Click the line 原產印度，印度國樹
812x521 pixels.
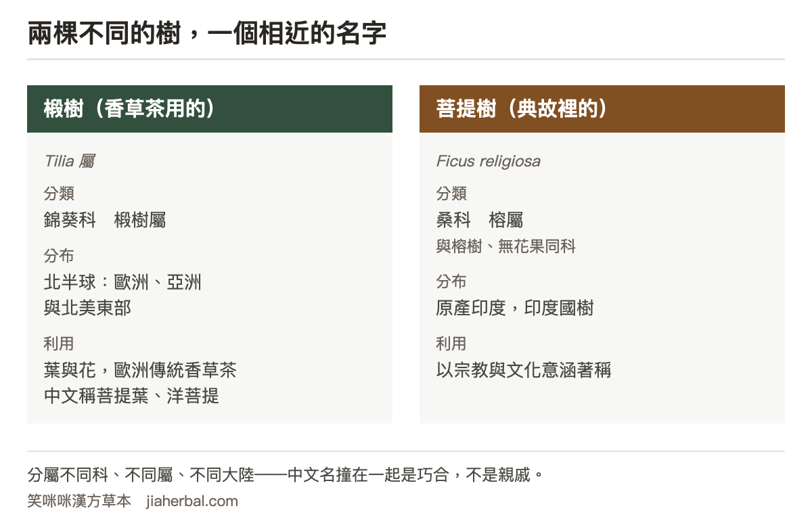point(515,308)
